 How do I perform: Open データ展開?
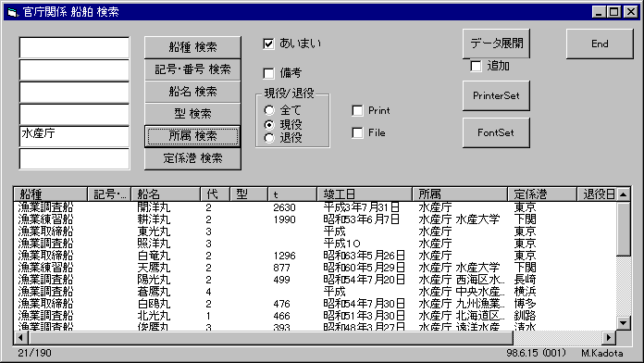(x=496, y=44)
